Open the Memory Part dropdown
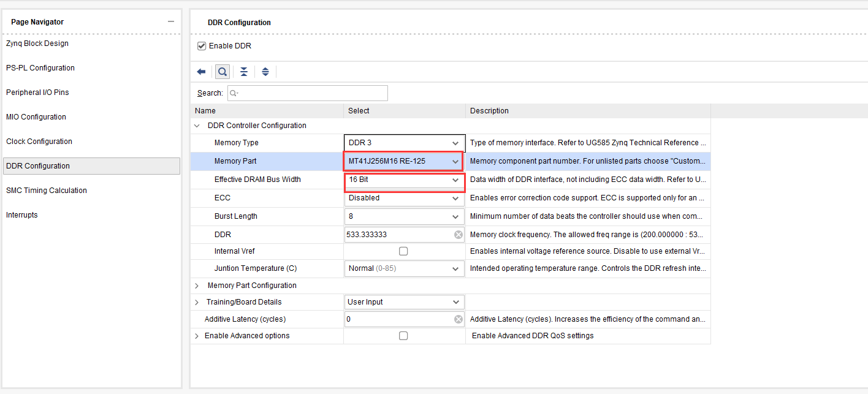 tap(403, 161)
